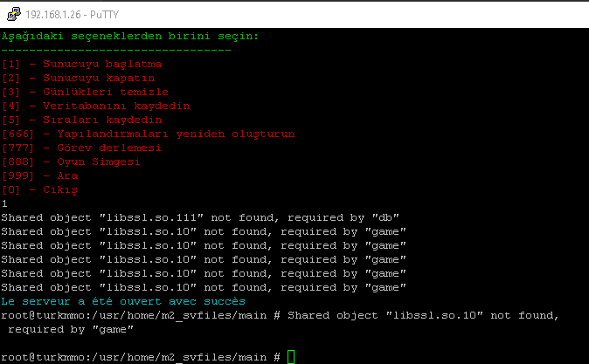589x364 pixels.
Task: Click the [777] Görev derlemesi entry
Action: [81, 148]
